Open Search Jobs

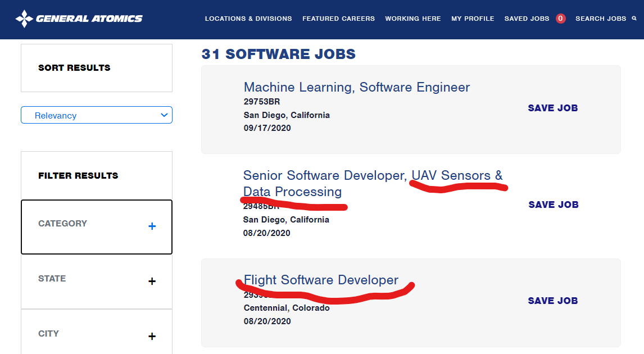click(x=601, y=19)
